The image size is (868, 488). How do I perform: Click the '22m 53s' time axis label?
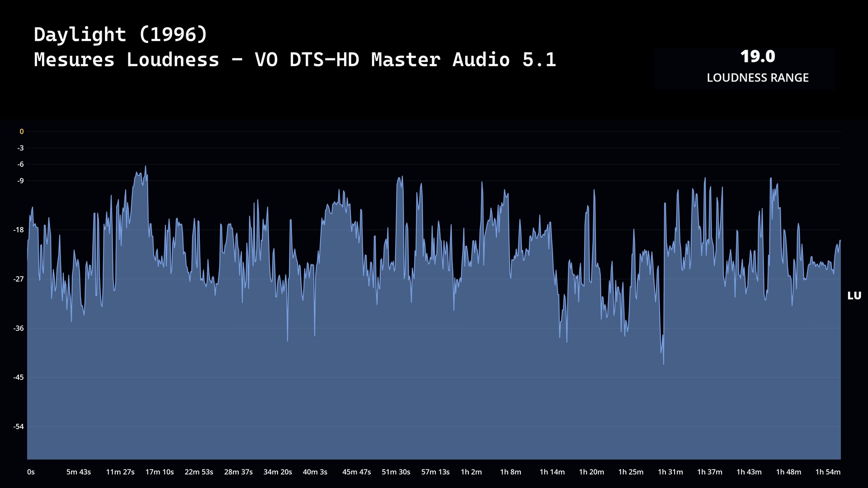click(199, 472)
